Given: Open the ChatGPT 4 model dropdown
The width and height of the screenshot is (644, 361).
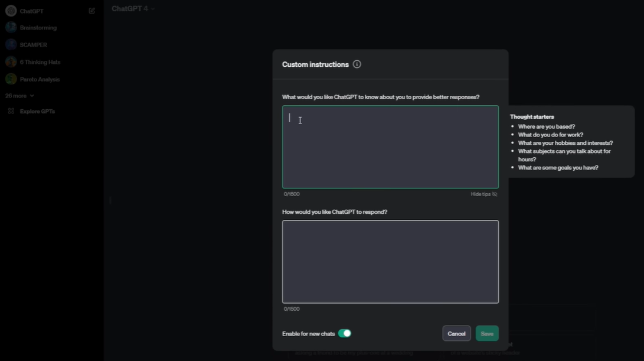Looking at the screenshot, I should pyautogui.click(x=133, y=9).
